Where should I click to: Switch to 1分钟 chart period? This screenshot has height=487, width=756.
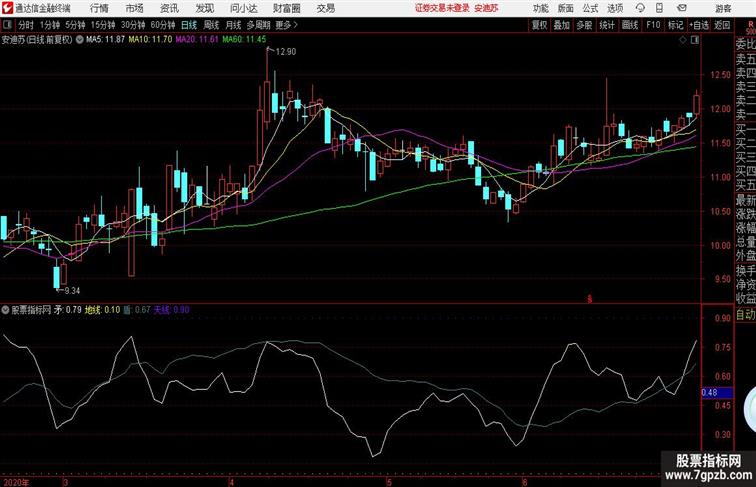50,25
